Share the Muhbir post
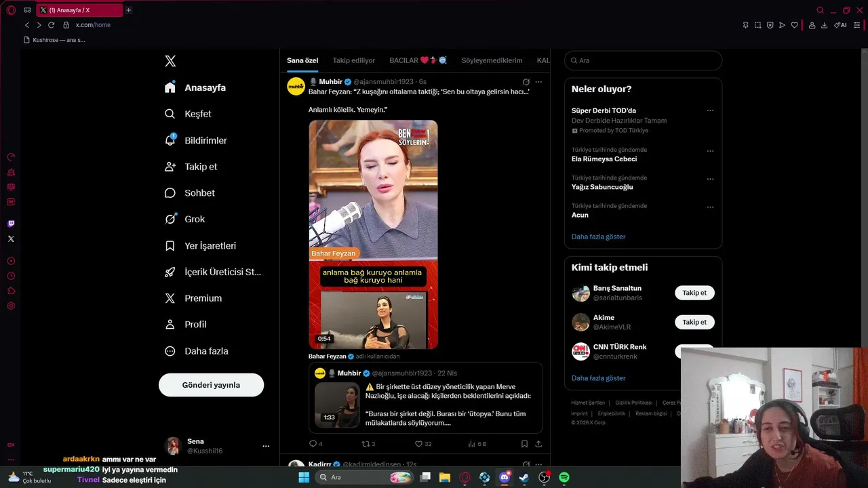This screenshot has height=488, width=868. tap(538, 444)
